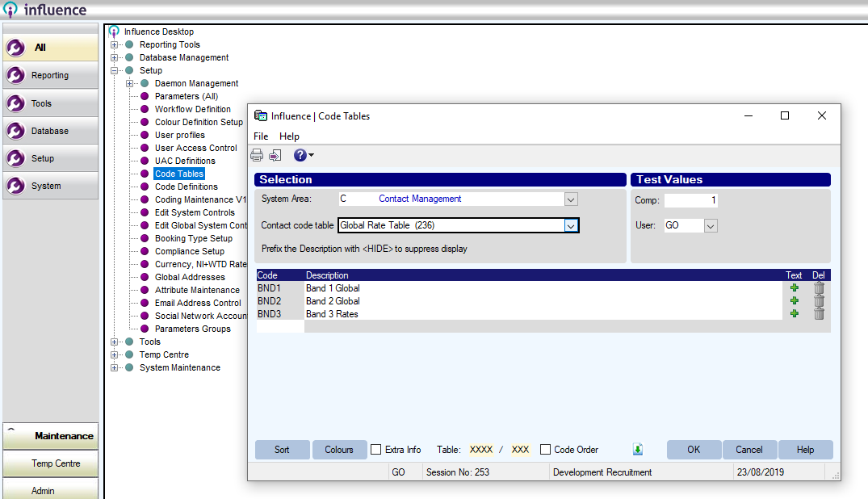Delete BND1 row with trash icon

pos(820,288)
